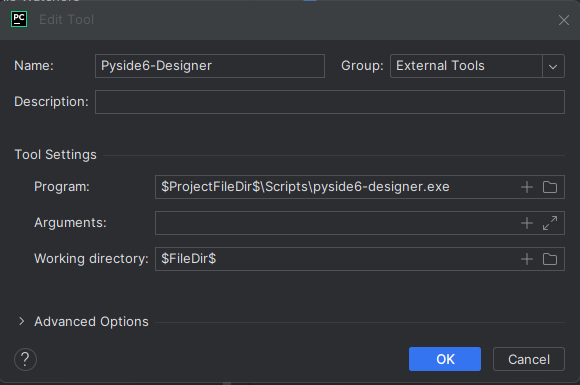
Task: Focus the Name field Pyside6-Designer
Action: tap(210, 66)
